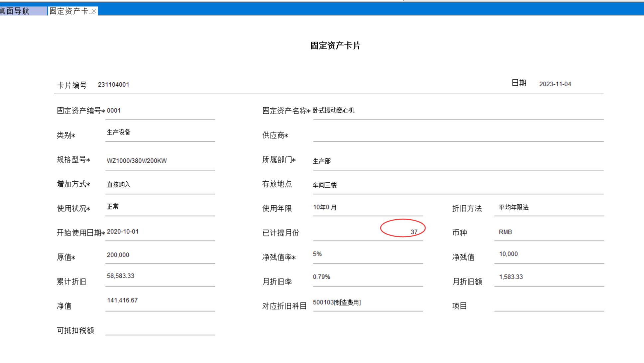Close the 固定资产卡片 tab with its X

(94, 11)
